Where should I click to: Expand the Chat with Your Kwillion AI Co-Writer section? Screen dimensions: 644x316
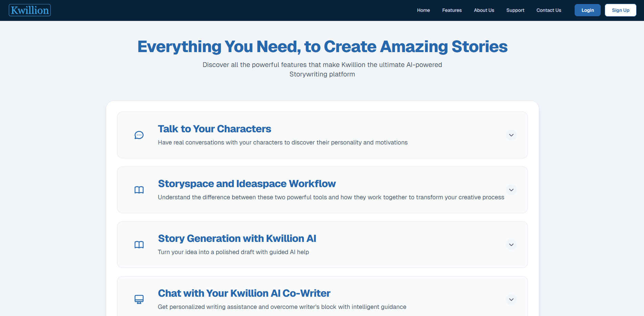[511, 299]
